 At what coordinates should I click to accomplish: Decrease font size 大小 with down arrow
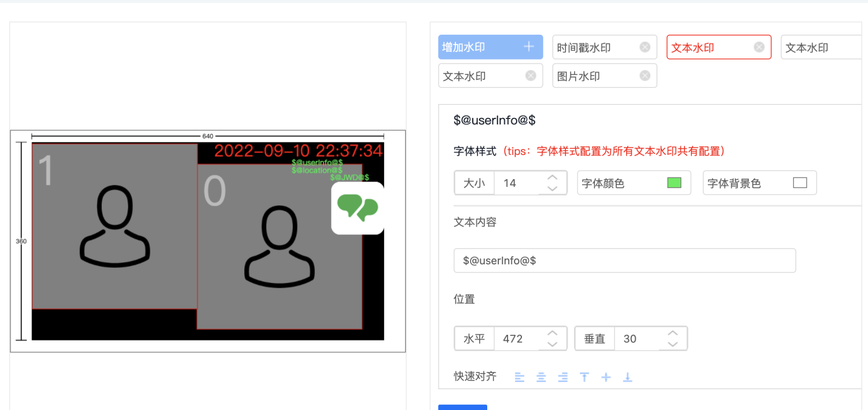(553, 189)
